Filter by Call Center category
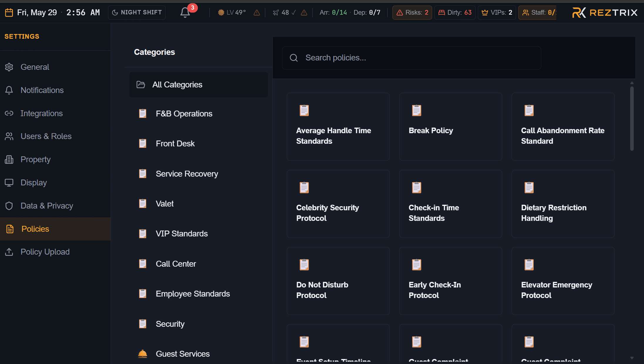The width and height of the screenshot is (644, 364). pos(199,264)
